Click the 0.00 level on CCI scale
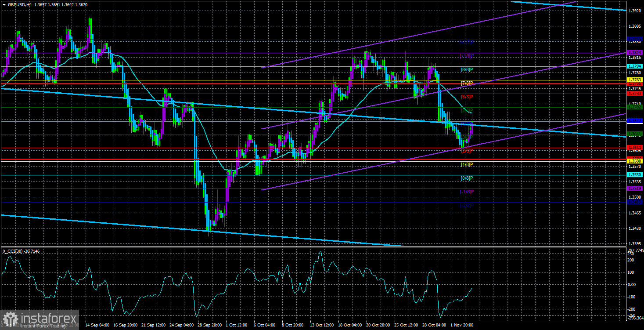This screenshot has height=330, width=644. coord(633,284)
